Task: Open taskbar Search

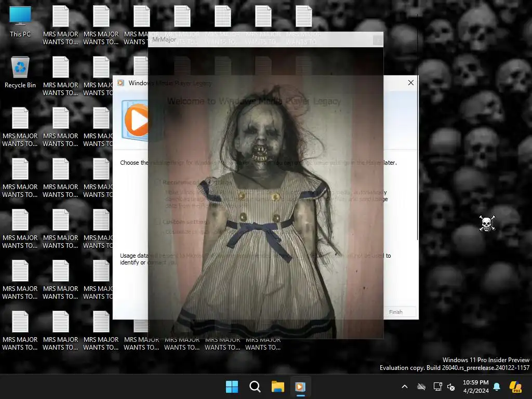Action: point(255,387)
